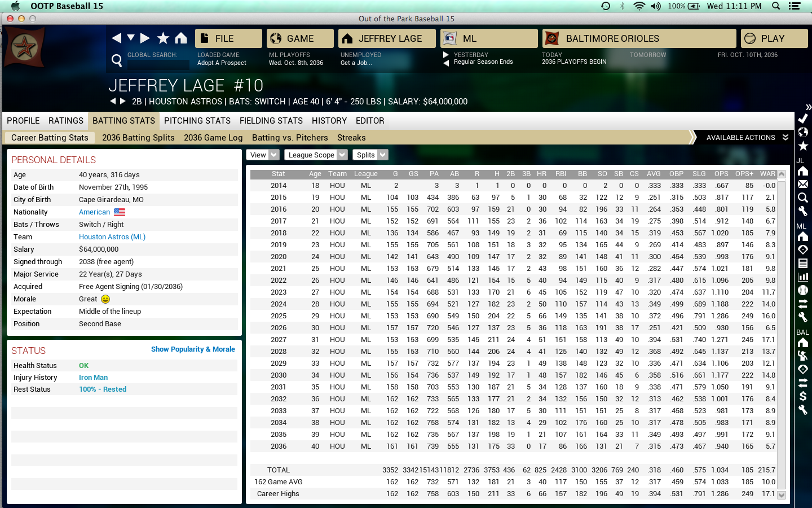Click in the Global Search input field
Image resolution: width=812 pixels, height=508 pixels.
tap(158, 65)
